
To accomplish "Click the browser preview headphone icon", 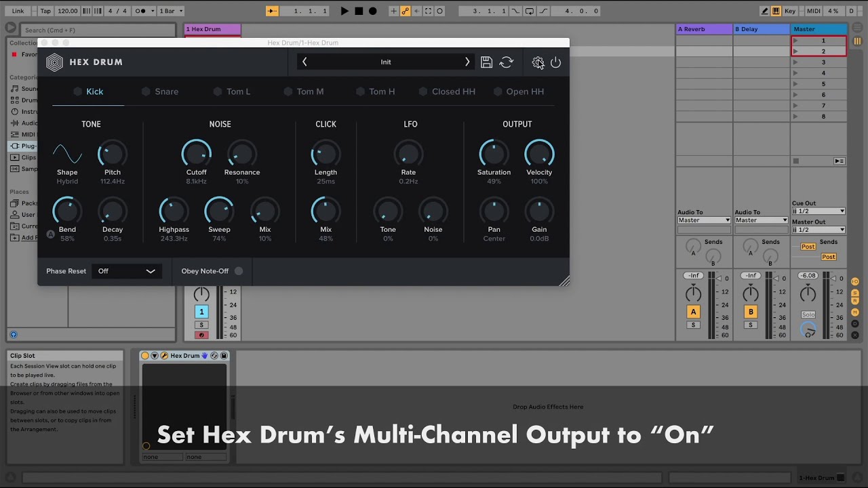I will click(x=14, y=335).
